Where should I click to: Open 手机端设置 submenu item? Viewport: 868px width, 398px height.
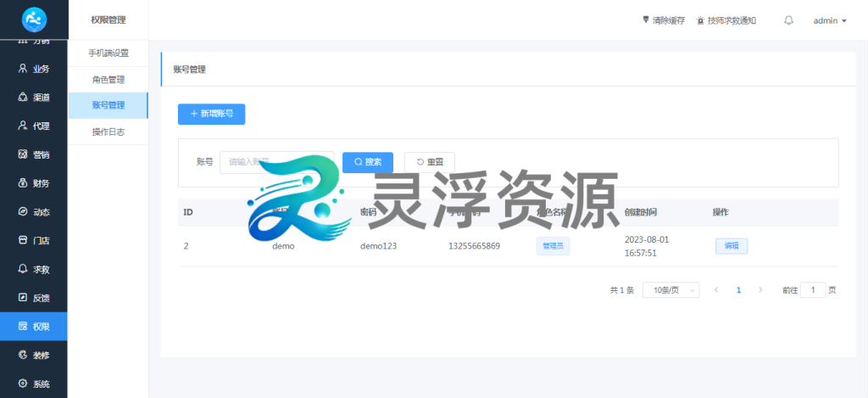click(x=108, y=53)
